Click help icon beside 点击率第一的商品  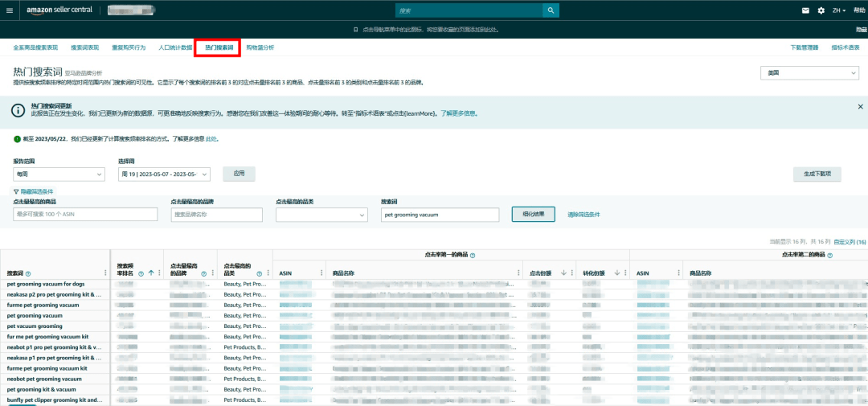[x=473, y=255]
